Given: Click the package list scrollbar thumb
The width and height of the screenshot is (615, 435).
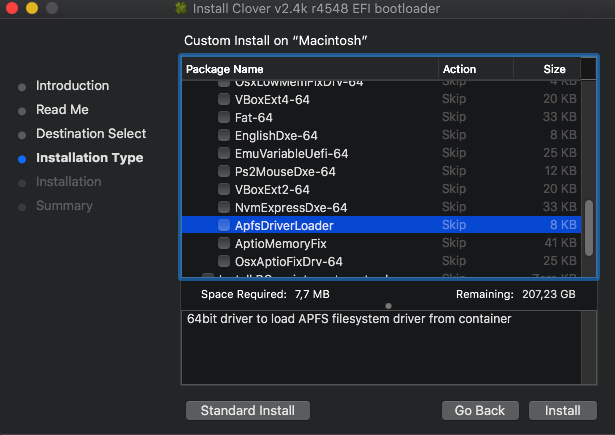Looking at the screenshot, I should click(588, 228).
